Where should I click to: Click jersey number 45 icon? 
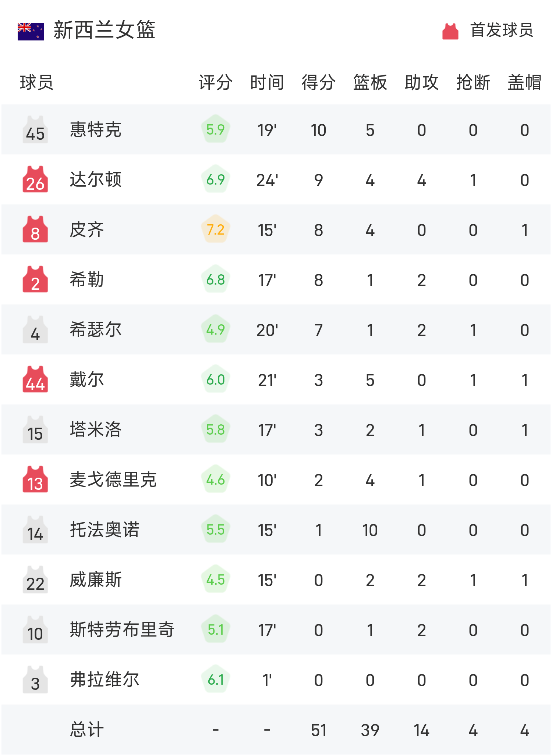coord(35,130)
